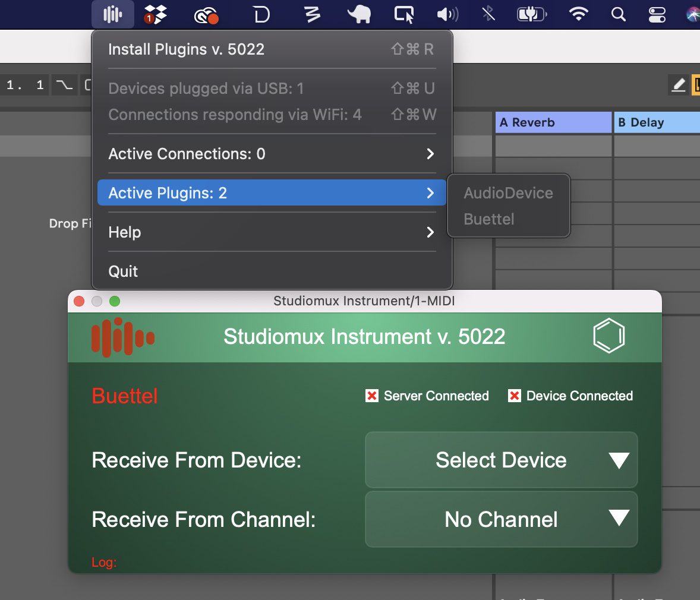The image size is (700, 600).
Task: Open the Dropbox menu bar icon
Action: coord(155,14)
